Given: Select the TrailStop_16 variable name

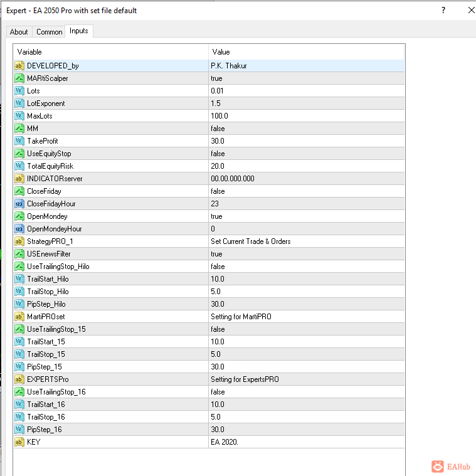Looking at the screenshot, I should click(46, 417).
